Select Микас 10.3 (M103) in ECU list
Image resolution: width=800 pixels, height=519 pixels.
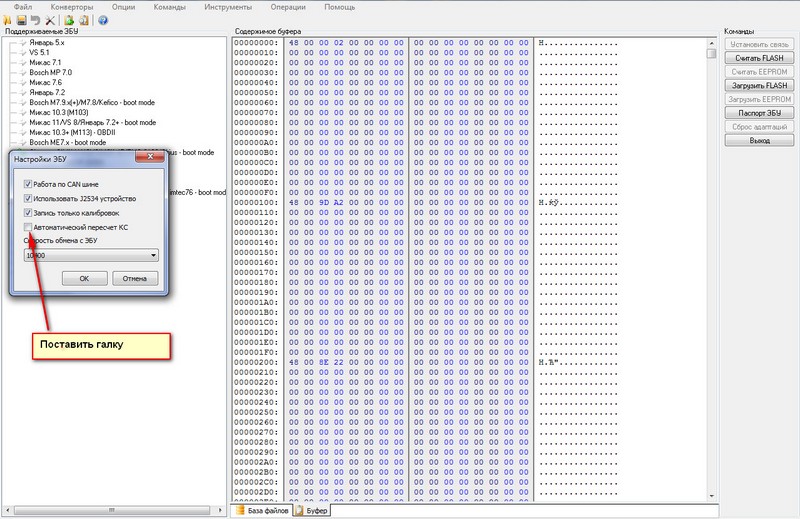click(x=59, y=112)
